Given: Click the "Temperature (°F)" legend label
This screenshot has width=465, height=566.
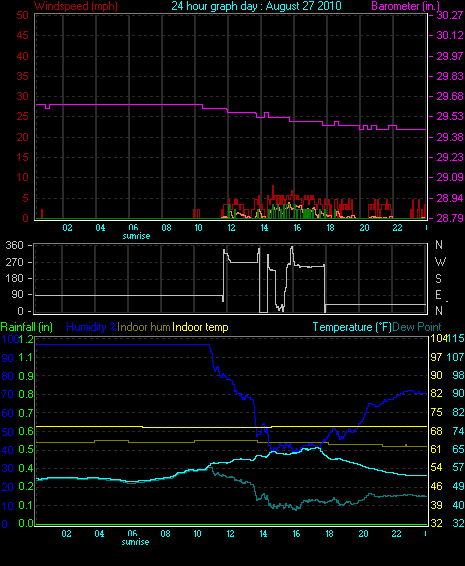Looking at the screenshot, I should (352, 327).
